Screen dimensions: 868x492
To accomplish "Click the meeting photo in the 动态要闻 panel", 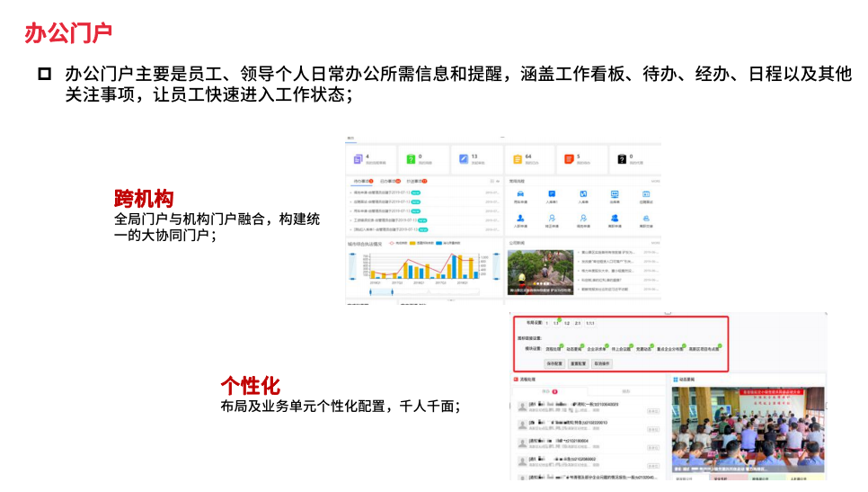I will tap(749, 432).
